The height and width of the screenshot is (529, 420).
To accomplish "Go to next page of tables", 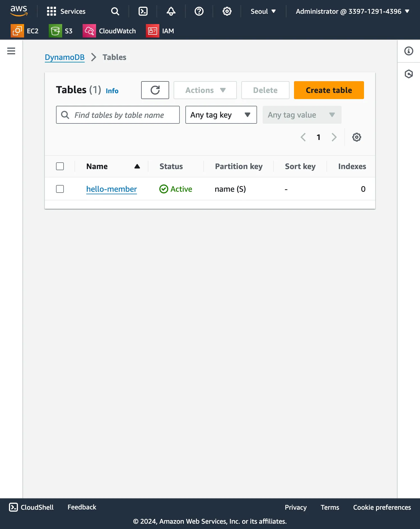I will pos(334,137).
